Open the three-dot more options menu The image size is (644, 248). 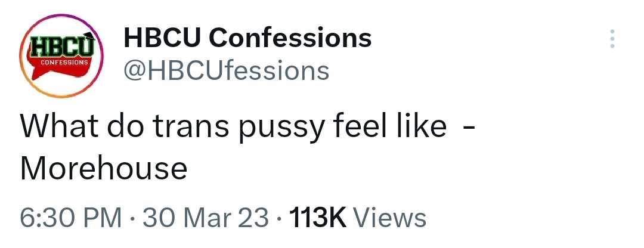coord(611,39)
